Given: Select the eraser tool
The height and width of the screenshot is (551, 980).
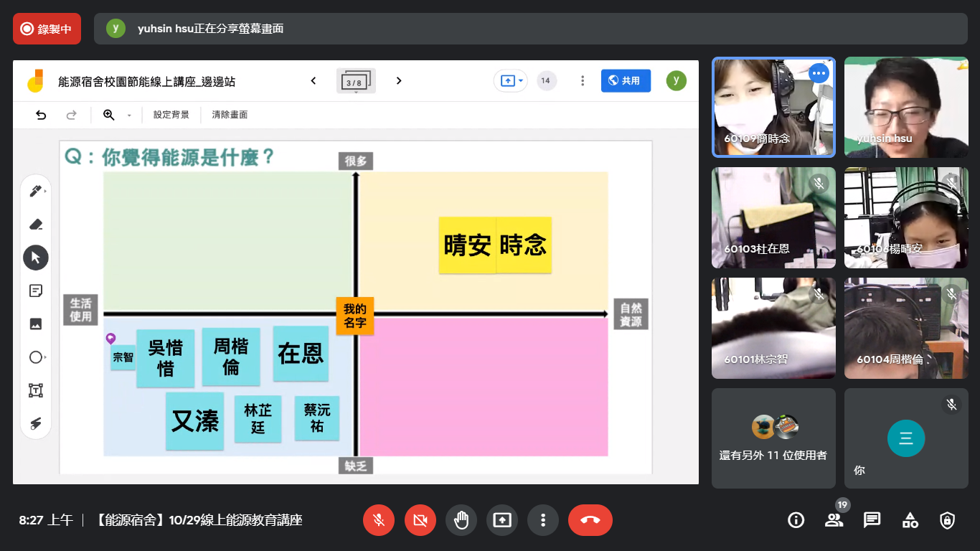Looking at the screenshot, I should (36, 224).
